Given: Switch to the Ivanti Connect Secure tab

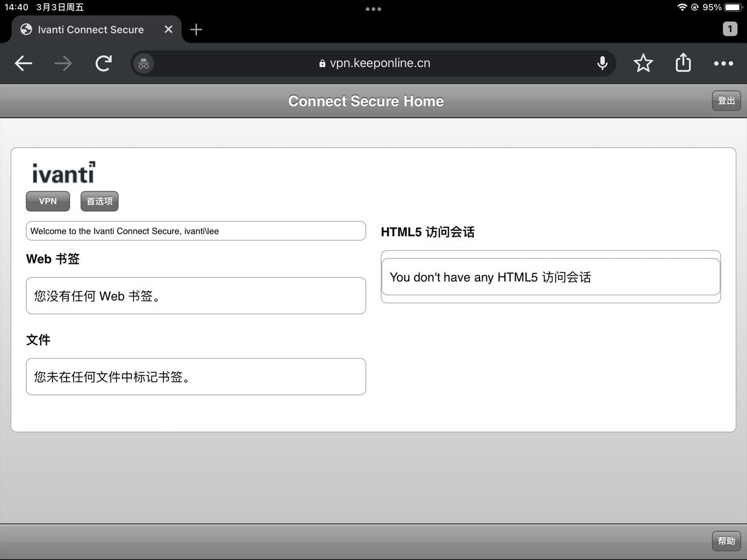Looking at the screenshot, I should [x=90, y=29].
